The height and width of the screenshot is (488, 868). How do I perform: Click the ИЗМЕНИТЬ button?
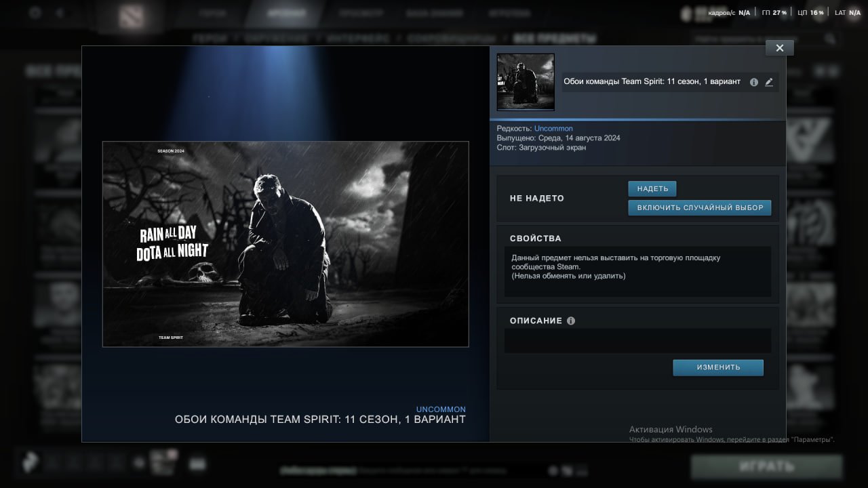click(718, 367)
